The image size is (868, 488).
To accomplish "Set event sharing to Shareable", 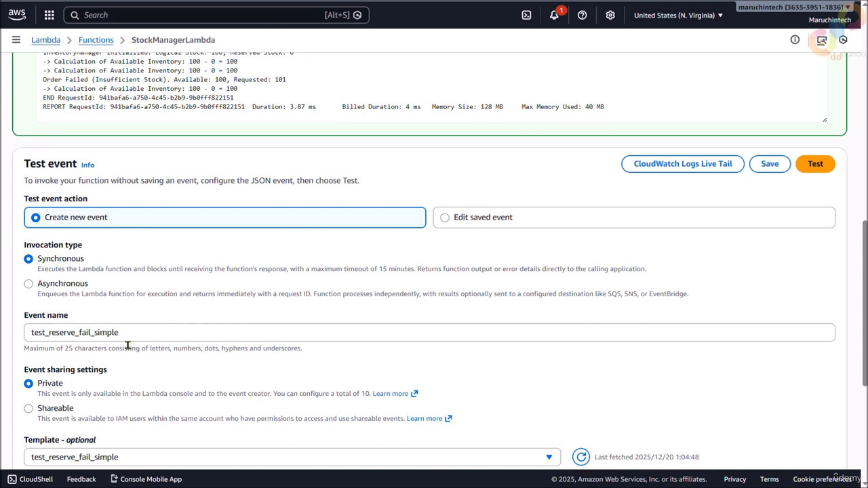I will click(28, 409).
